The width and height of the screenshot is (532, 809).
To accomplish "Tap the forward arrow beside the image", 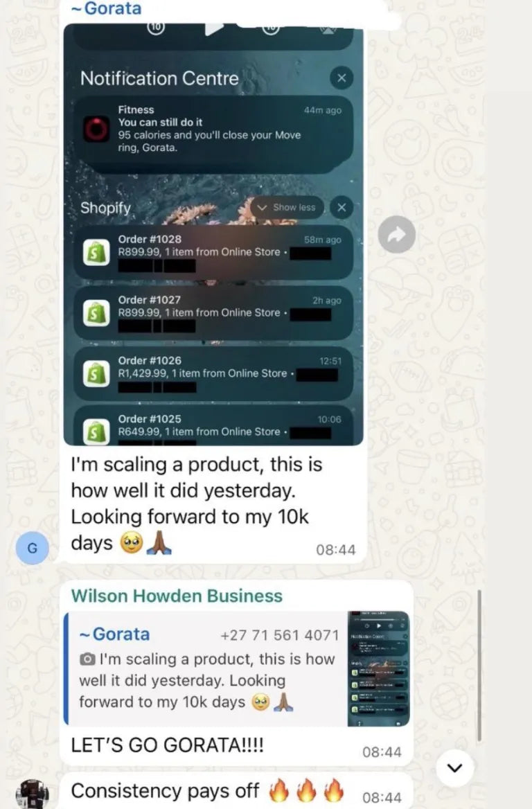I will tap(396, 234).
